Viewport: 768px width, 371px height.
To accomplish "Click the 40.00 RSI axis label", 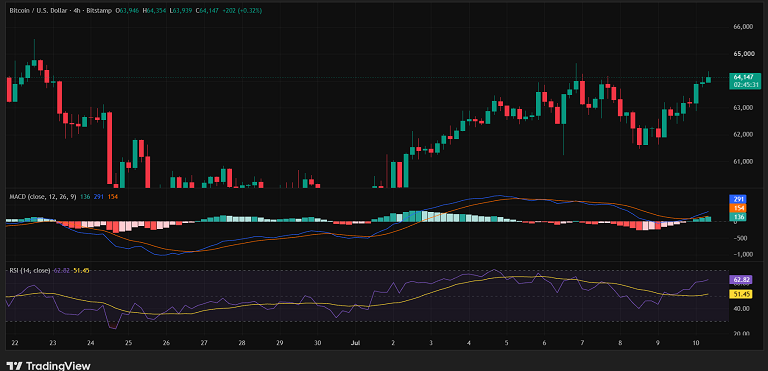I will click(x=742, y=308).
